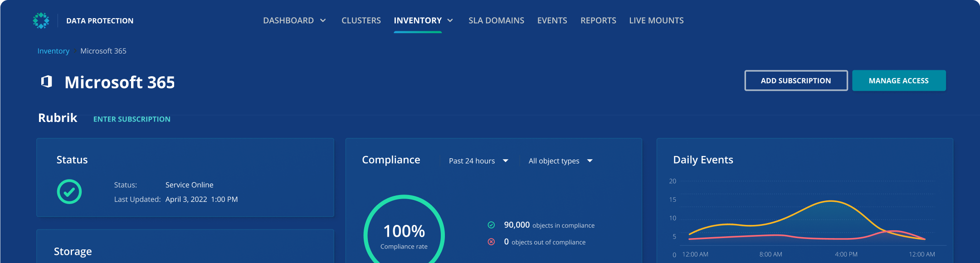Viewport: 980px width, 263px height.
Task: Click the objects out of compliance X icon
Action: [x=491, y=242]
